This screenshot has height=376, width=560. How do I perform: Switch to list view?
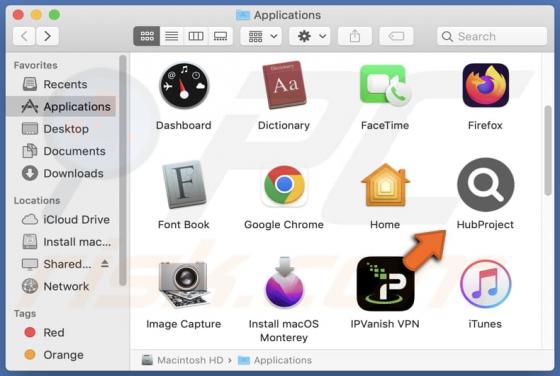pos(172,36)
